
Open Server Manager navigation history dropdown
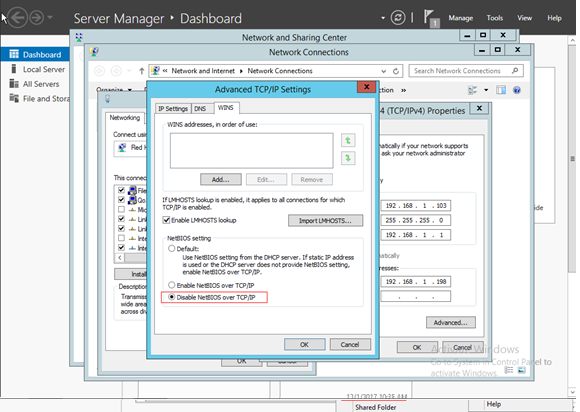50,17
